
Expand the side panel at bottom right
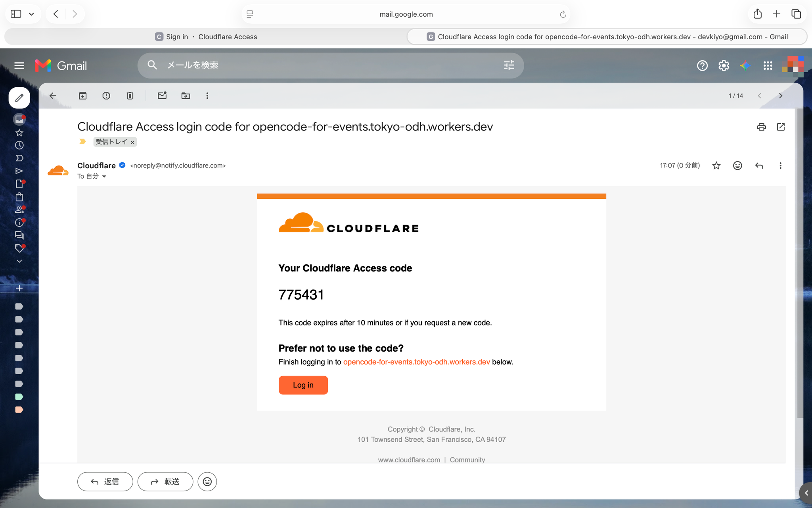pyautogui.click(x=806, y=493)
